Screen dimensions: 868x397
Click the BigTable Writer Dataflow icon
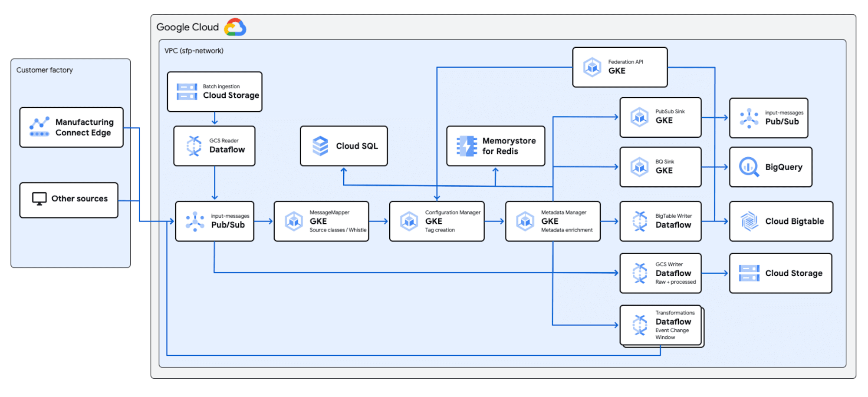[640, 221]
